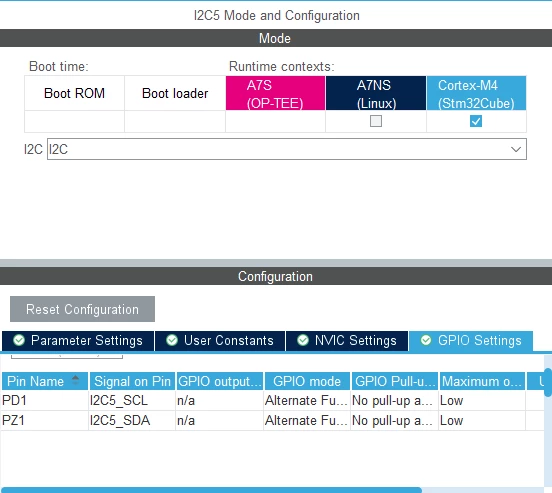
Task: Click the Low speed cell for PD1
Action: pos(482,400)
